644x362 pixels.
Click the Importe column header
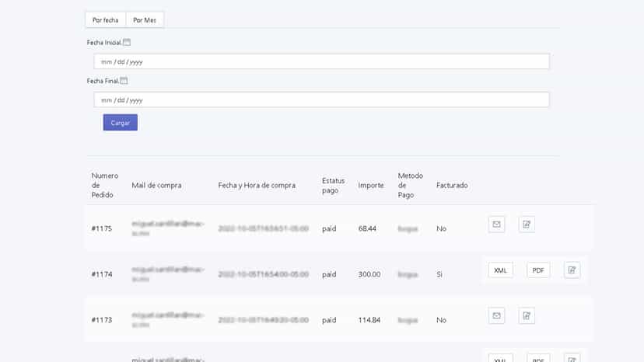(371, 185)
